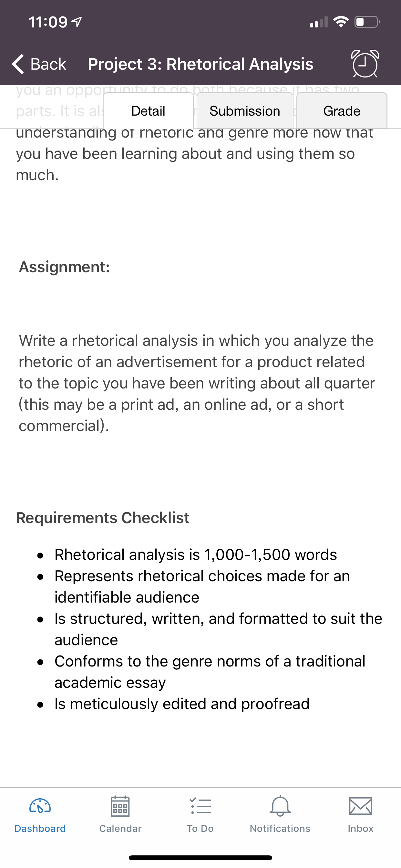This screenshot has width=401, height=868.
Task: Go back using the Back label
Action: (48, 64)
